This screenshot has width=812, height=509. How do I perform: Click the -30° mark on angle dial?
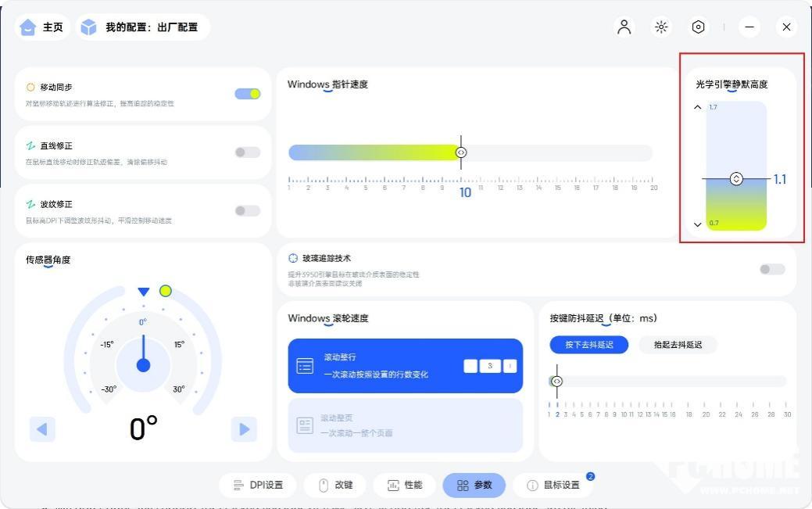pos(109,389)
